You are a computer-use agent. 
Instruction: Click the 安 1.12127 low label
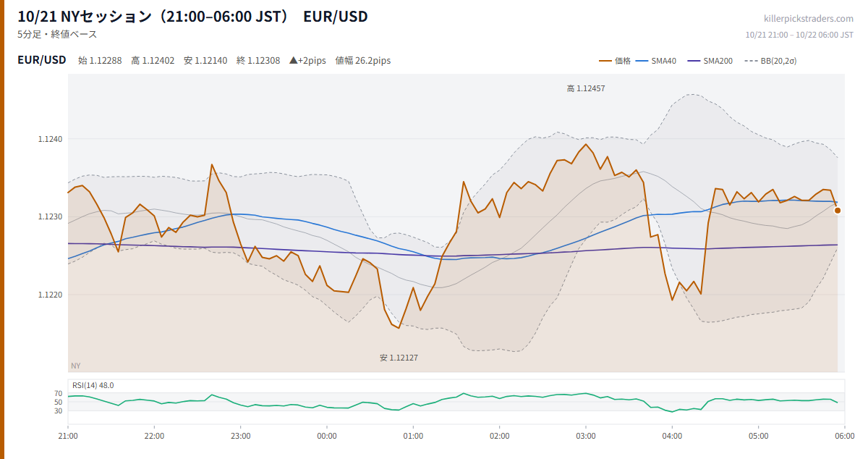click(399, 358)
